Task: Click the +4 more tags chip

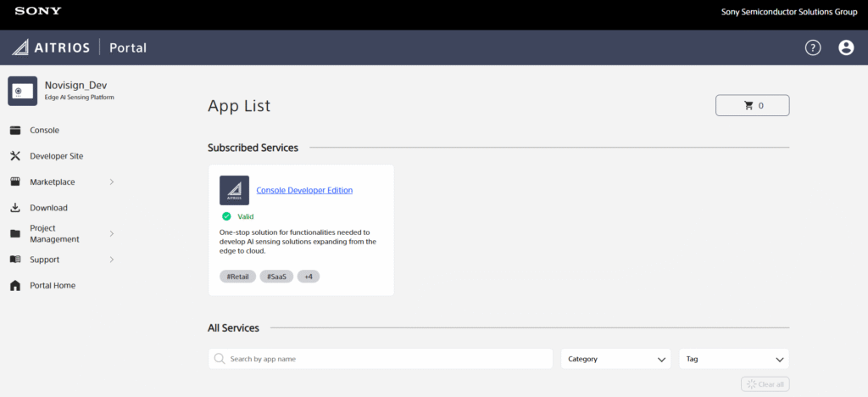Action: point(309,277)
